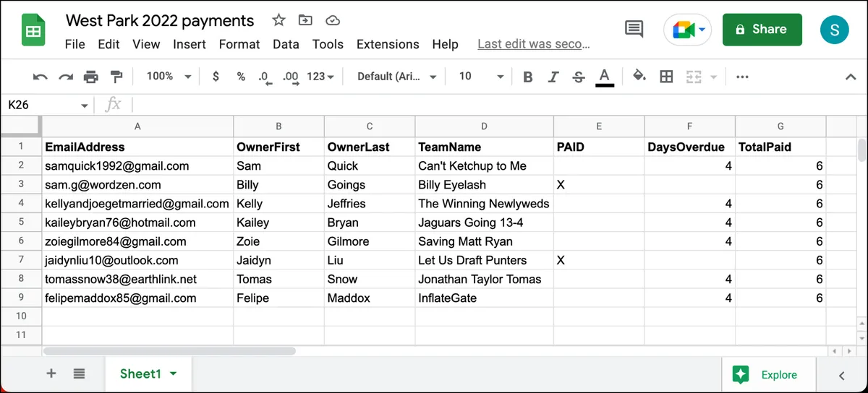The width and height of the screenshot is (868, 393).
Task: Expand the Name Box dropdown arrow
Action: [85, 105]
